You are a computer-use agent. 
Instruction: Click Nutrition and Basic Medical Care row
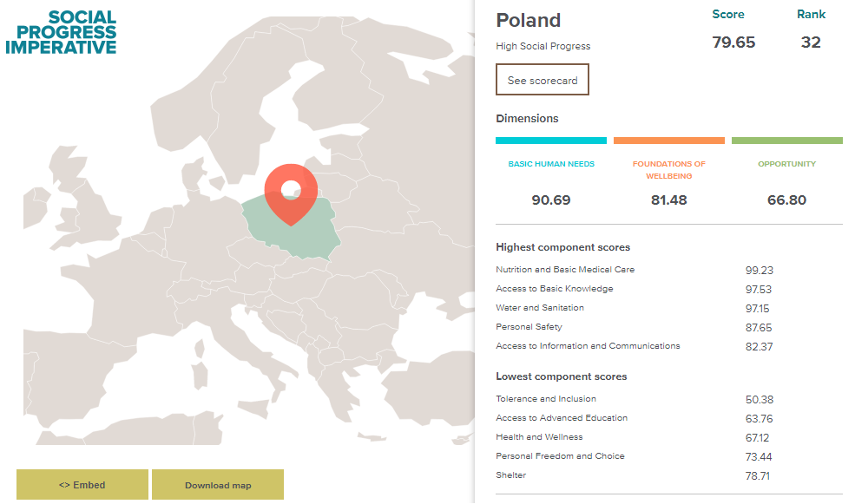tap(565, 270)
